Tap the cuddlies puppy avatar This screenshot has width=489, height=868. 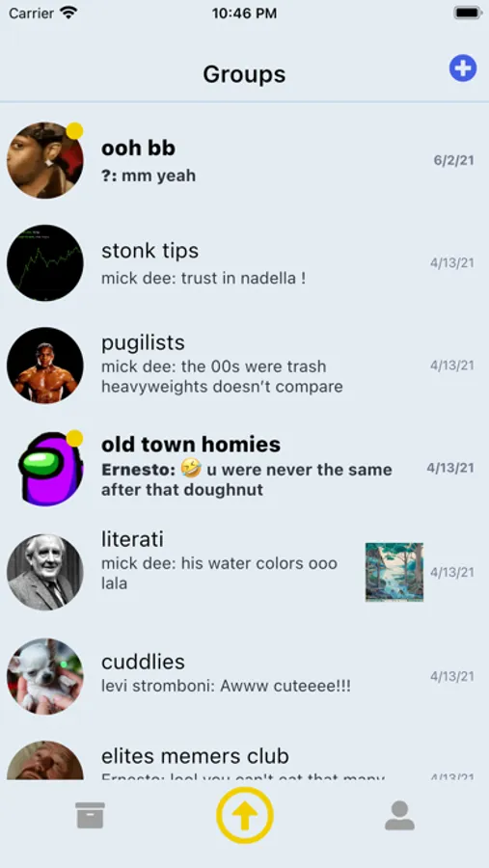tap(45, 676)
